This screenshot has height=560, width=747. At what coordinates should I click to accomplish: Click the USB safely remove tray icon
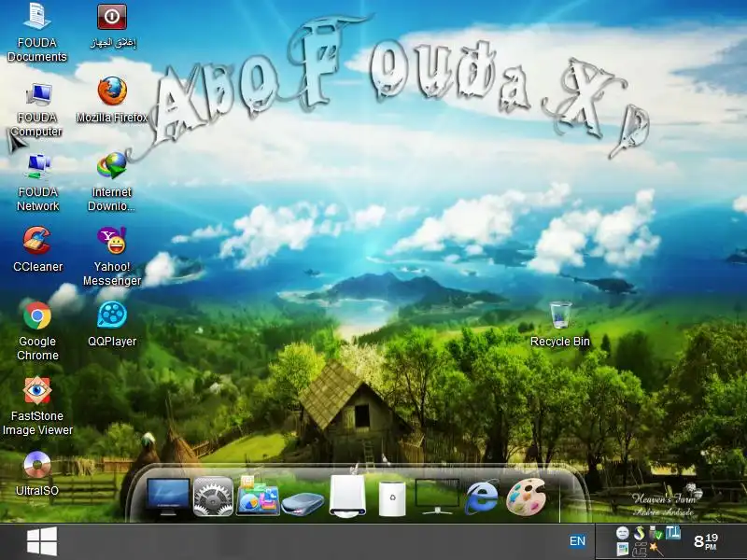pyautogui.click(x=655, y=533)
